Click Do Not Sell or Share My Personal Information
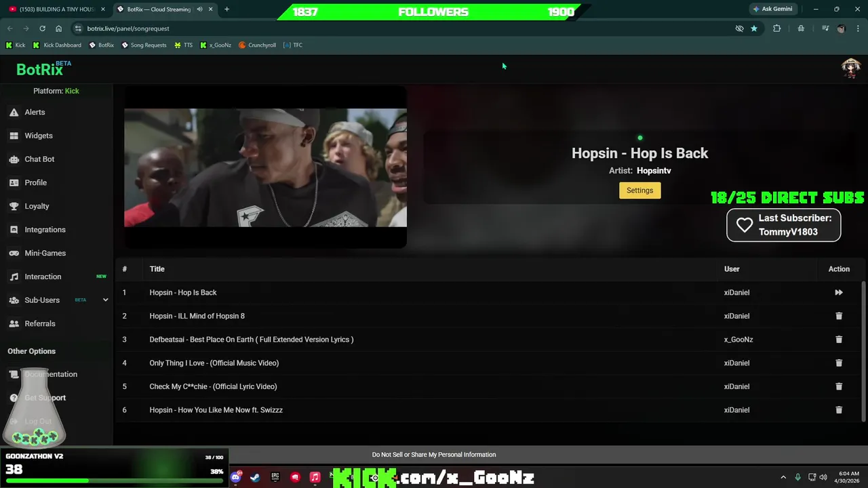Image resolution: width=868 pixels, height=488 pixels. pyautogui.click(x=434, y=455)
